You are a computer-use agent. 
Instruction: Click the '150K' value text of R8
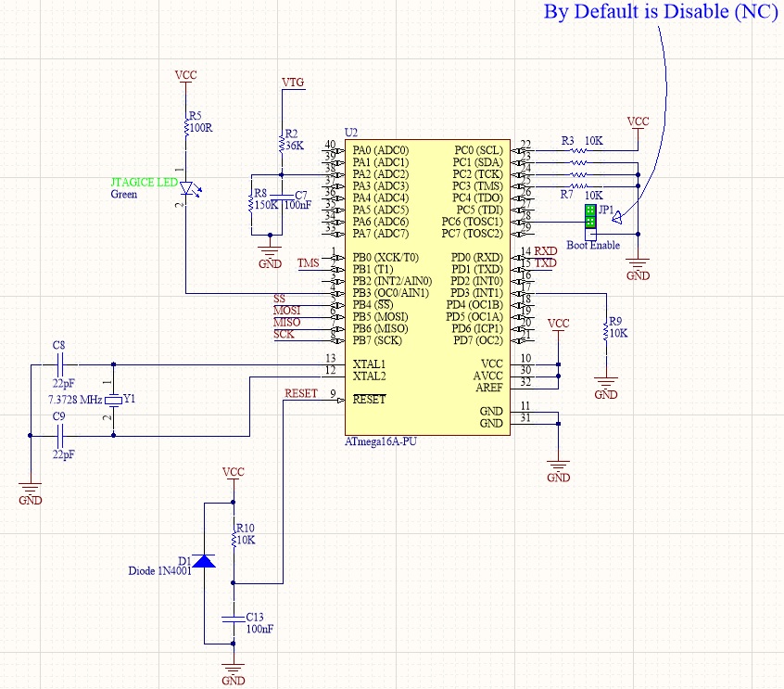[267, 205]
